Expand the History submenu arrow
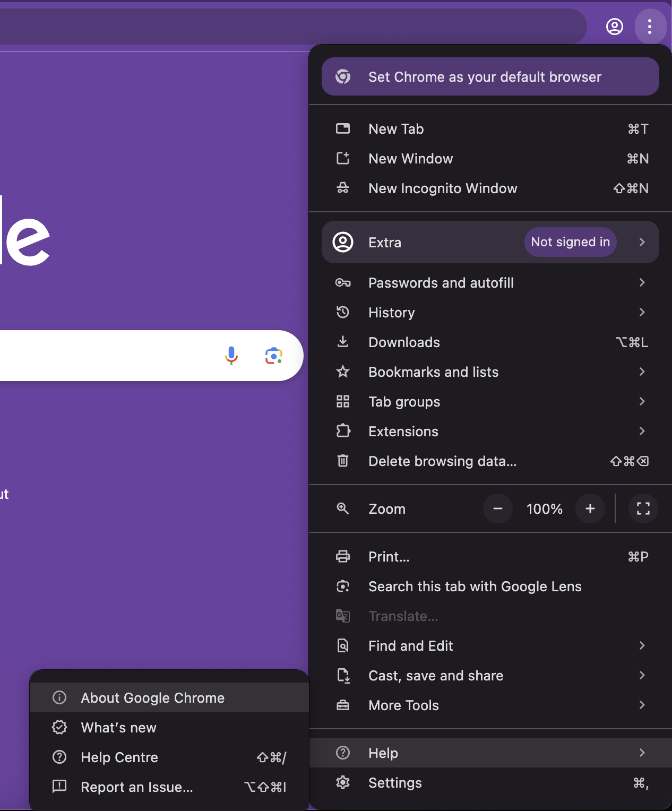Image resolution: width=672 pixels, height=811 pixels. coord(642,312)
